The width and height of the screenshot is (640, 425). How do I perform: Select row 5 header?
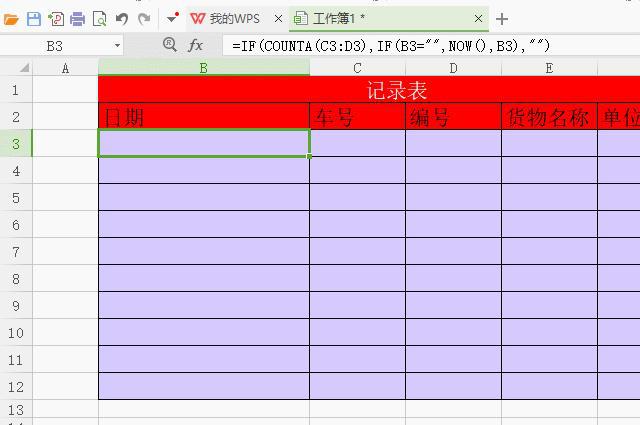point(16,198)
